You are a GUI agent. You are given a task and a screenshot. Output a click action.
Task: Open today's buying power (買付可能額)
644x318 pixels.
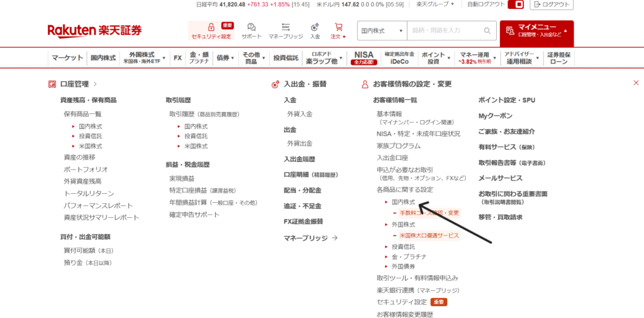click(x=88, y=250)
